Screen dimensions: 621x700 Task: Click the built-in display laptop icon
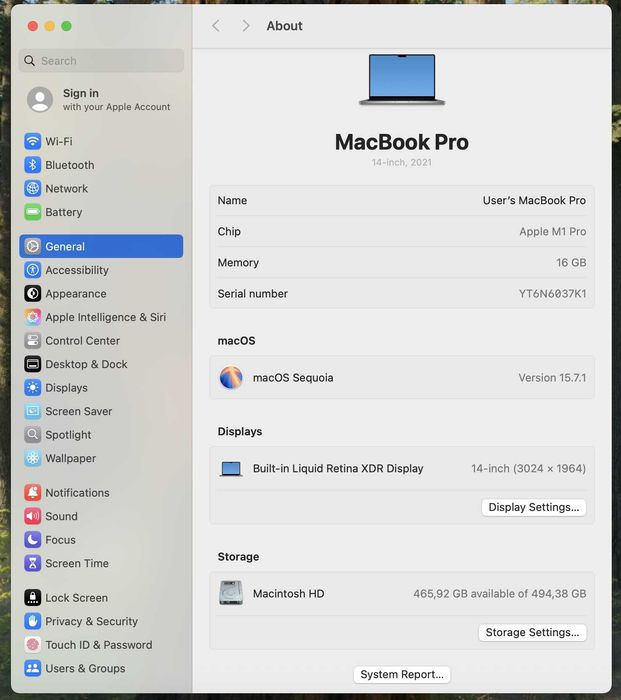(231, 469)
